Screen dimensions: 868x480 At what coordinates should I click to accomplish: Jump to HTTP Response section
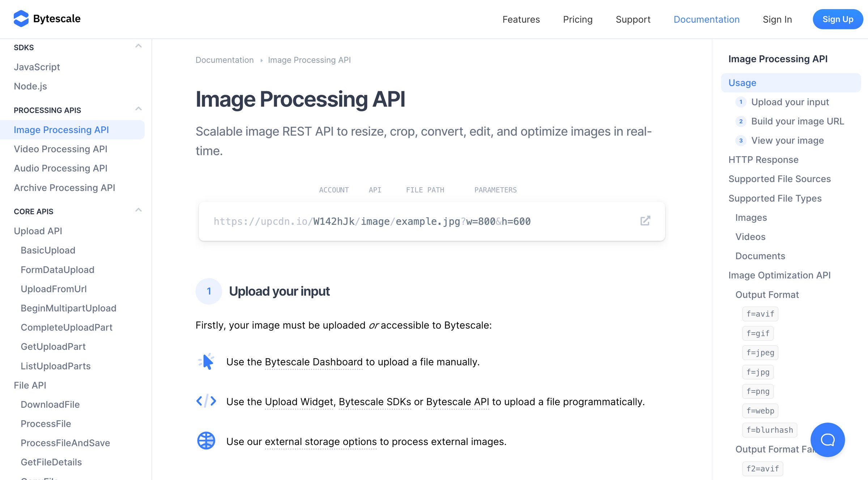click(763, 160)
